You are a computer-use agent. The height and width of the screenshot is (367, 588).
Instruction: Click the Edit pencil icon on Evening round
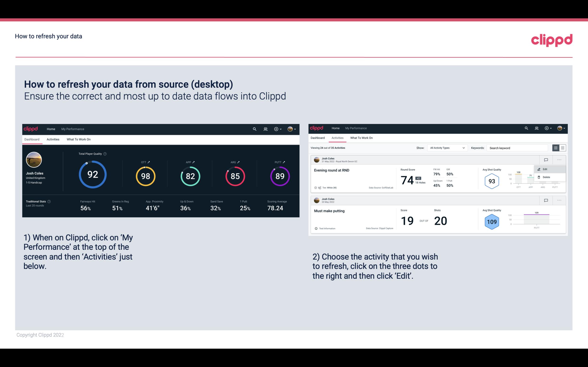coord(538,169)
